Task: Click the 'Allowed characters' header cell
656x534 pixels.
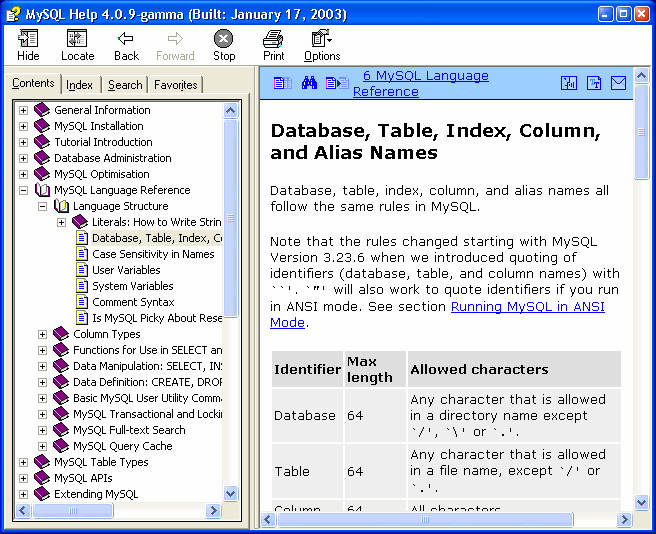Action: [x=514, y=369]
